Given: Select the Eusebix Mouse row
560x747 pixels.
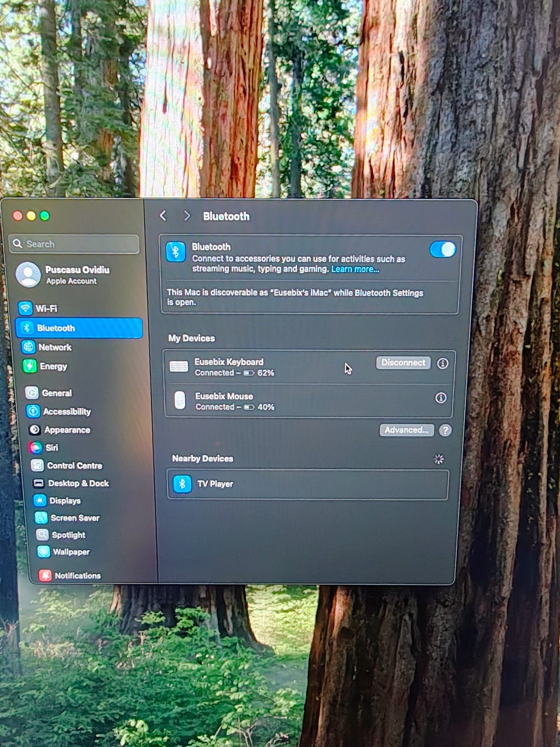Looking at the screenshot, I should (x=310, y=400).
